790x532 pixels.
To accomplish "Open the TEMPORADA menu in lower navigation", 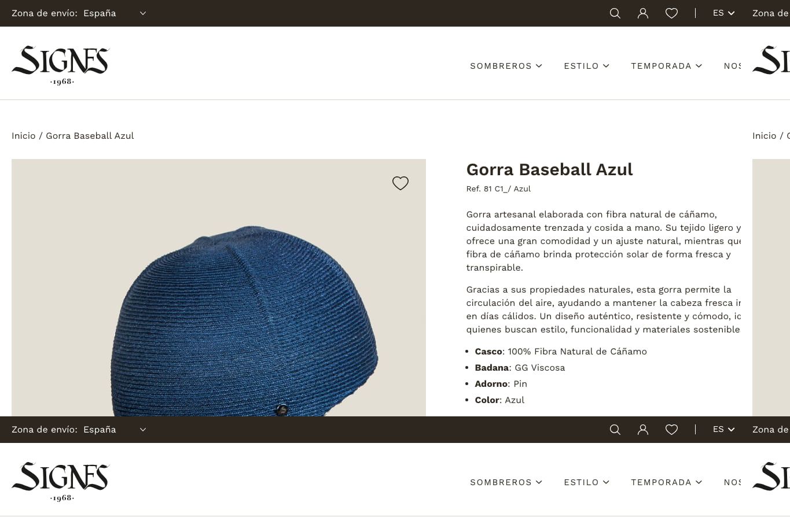I will coord(666,482).
